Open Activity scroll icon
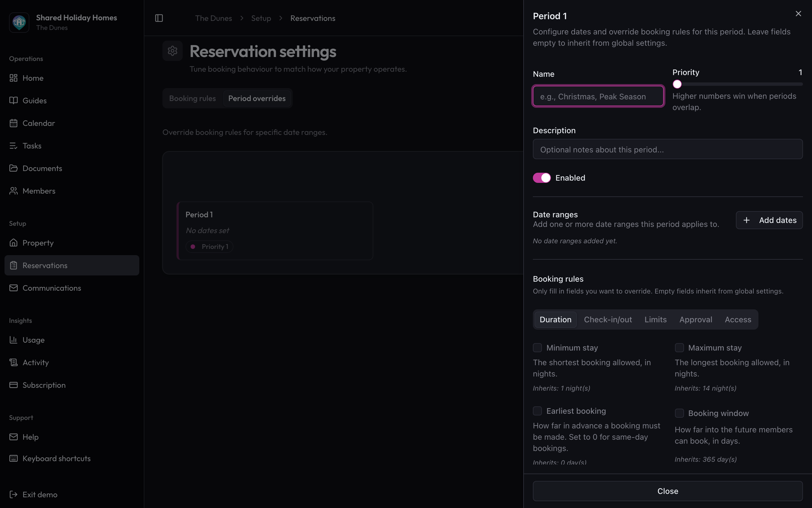Image resolution: width=812 pixels, height=508 pixels. [14, 362]
